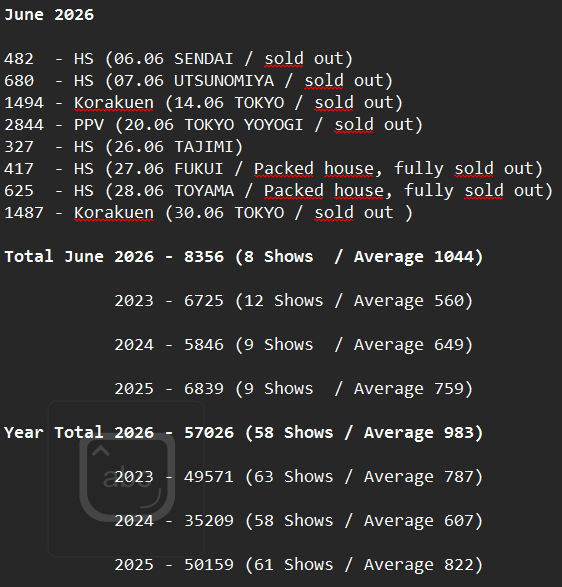Click the underlined "Packed" in the FUKUI line

(x=284, y=169)
